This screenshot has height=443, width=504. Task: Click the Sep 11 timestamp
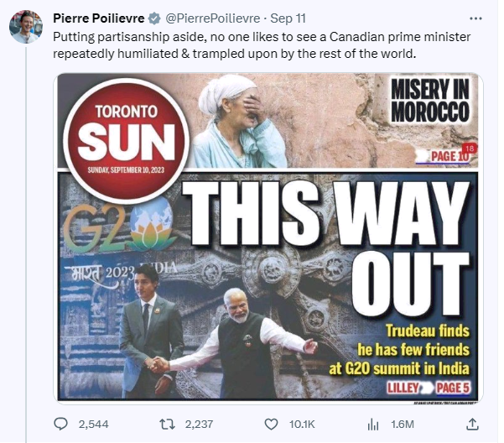click(288, 18)
